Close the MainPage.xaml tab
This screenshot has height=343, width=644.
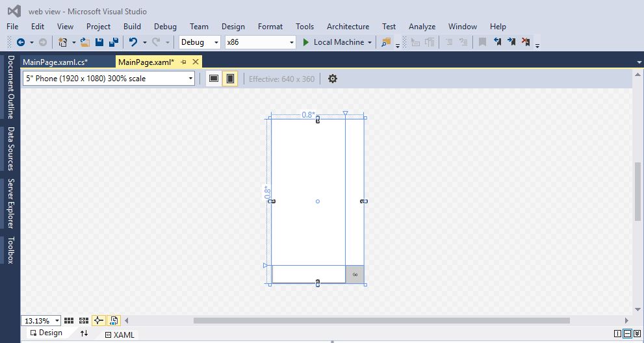(196, 62)
